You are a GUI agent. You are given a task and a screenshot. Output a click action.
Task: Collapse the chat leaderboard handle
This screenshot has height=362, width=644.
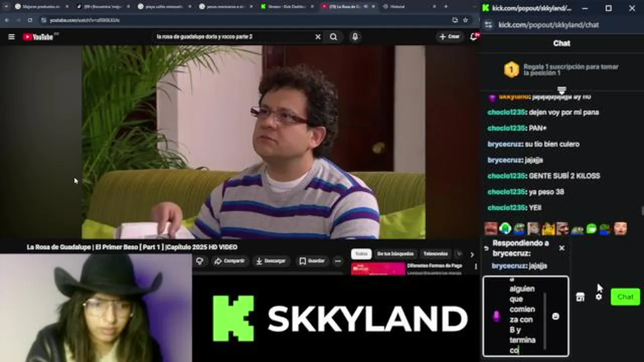tap(561, 90)
